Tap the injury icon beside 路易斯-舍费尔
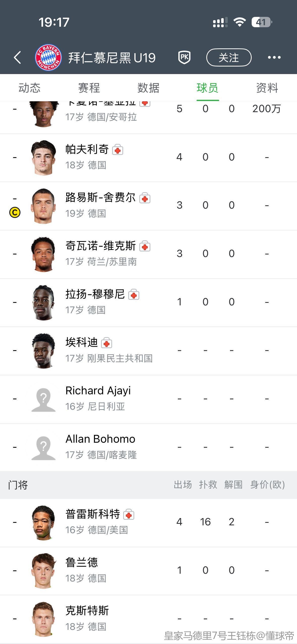 tap(145, 199)
